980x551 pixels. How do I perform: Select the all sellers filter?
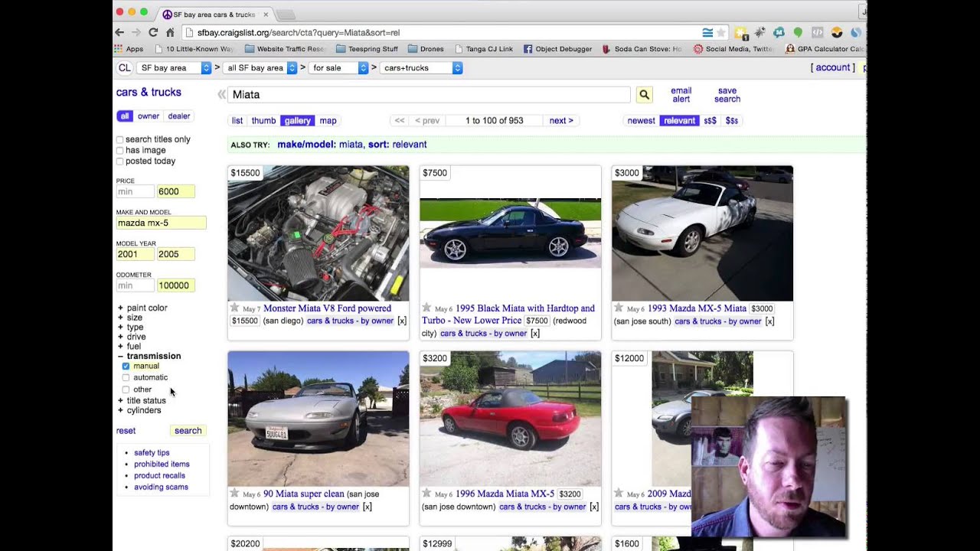click(125, 116)
